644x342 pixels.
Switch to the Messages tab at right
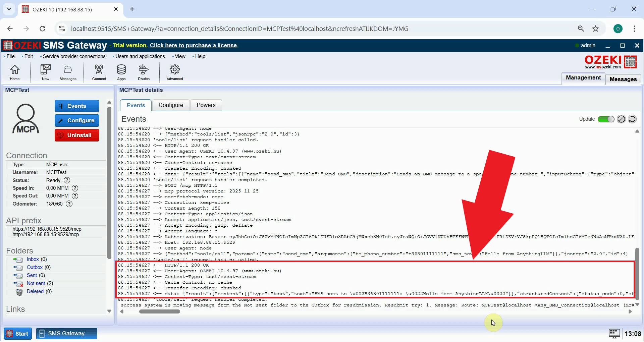[x=623, y=79]
